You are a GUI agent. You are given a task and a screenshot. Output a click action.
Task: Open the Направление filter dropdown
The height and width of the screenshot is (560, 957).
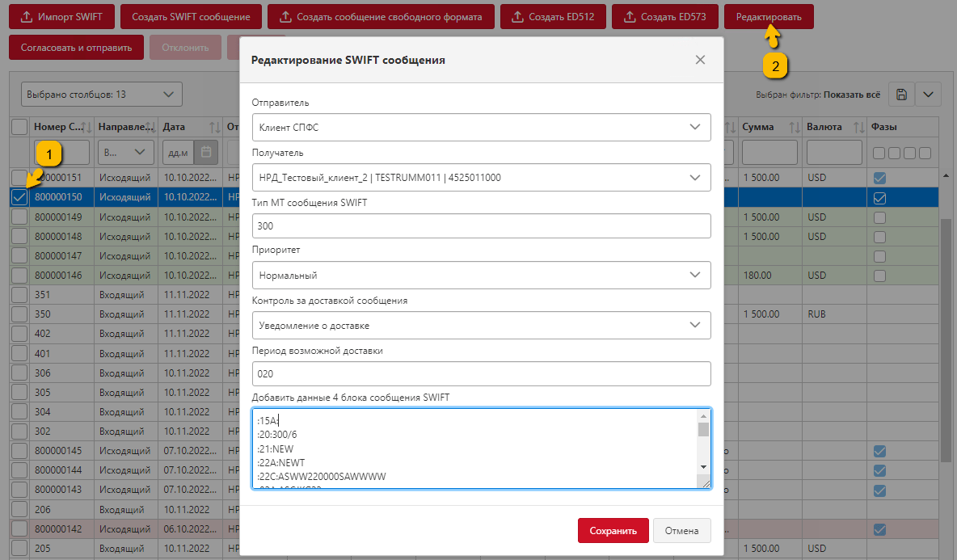[x=124, y=152]
